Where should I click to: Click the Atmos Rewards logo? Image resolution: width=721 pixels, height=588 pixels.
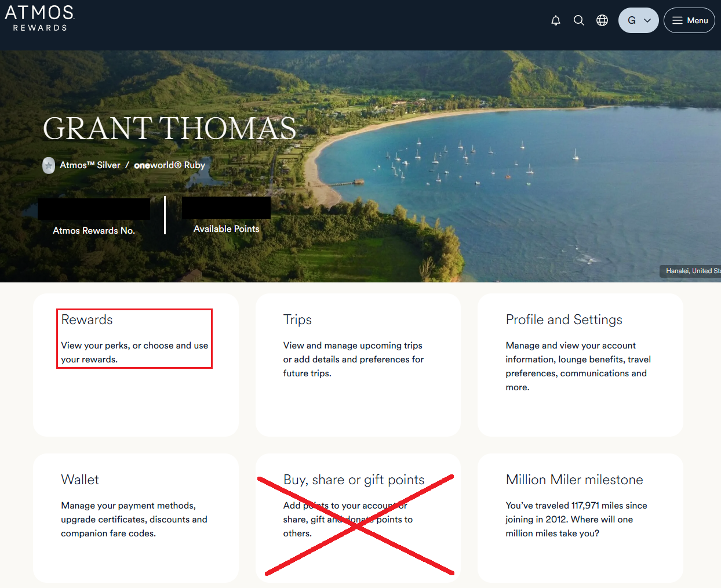(39, 19)
